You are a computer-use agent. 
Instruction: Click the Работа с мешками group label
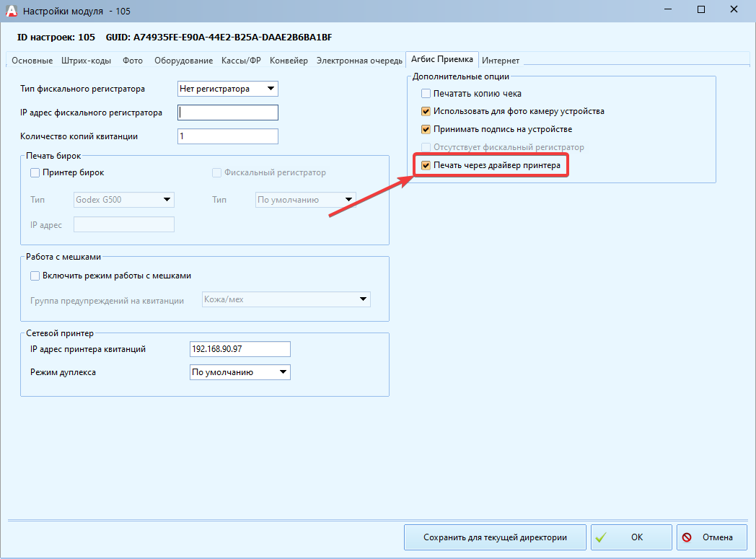click(63, 257)
